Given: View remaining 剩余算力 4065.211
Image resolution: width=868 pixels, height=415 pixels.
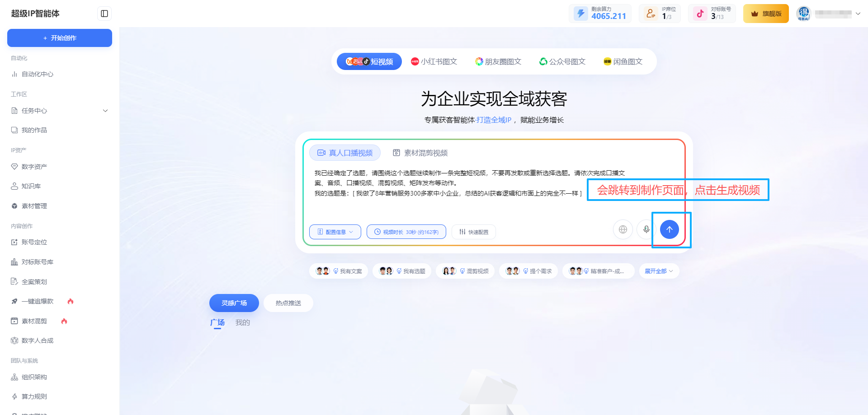Looking at the screenshot, I should point(600,14).
